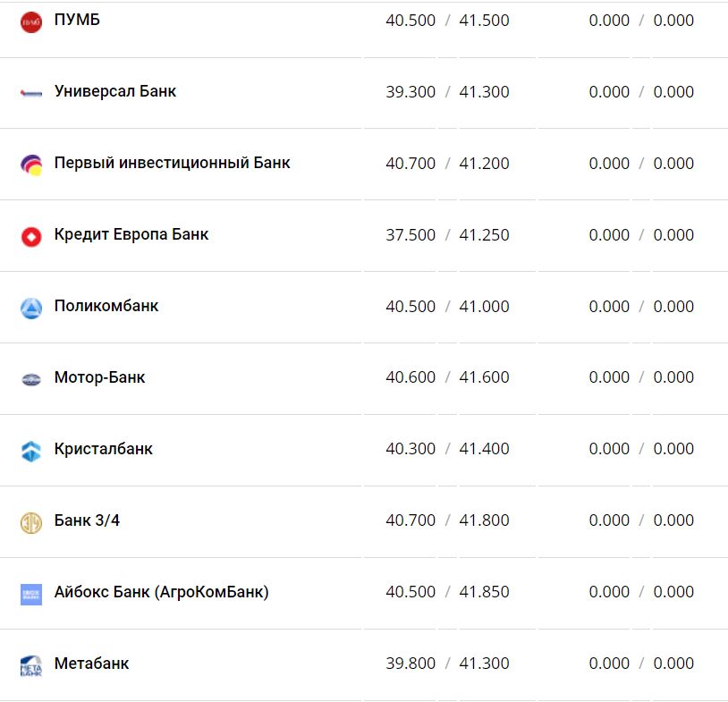This screenshot has width=728, height=702.
Task: Click the Универсал Банк logo icon
Action: [31, 92]
